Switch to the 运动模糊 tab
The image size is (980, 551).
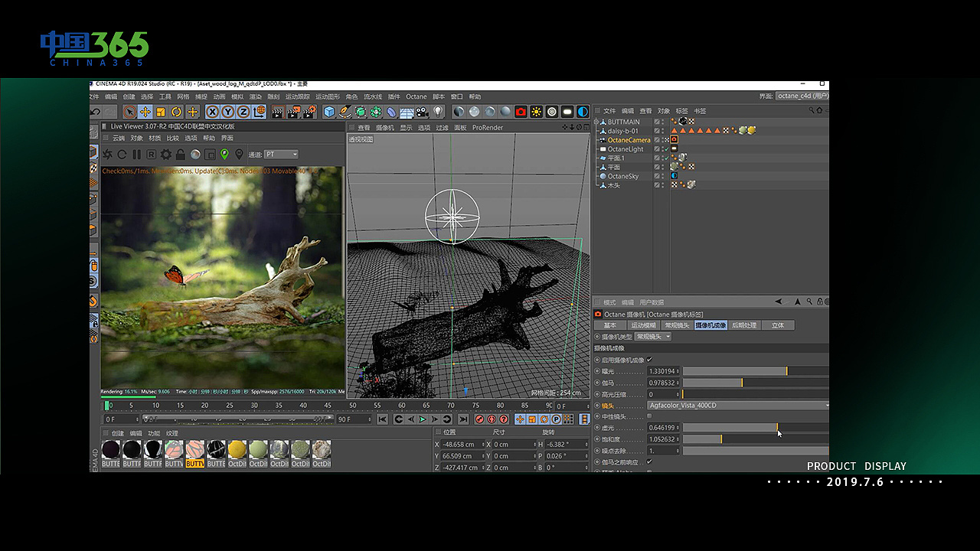coord(643,325)
